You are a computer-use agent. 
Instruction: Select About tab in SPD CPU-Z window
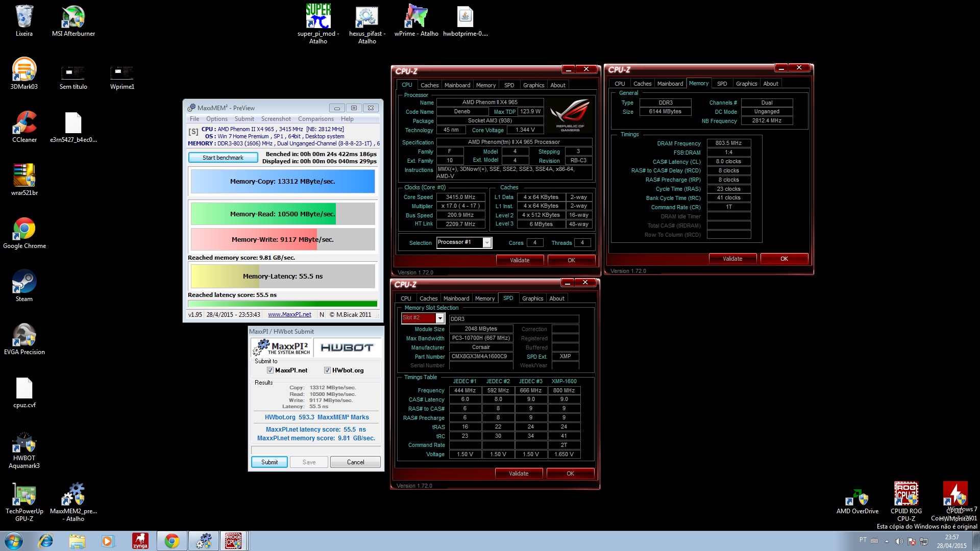click(x=557, y=298)
